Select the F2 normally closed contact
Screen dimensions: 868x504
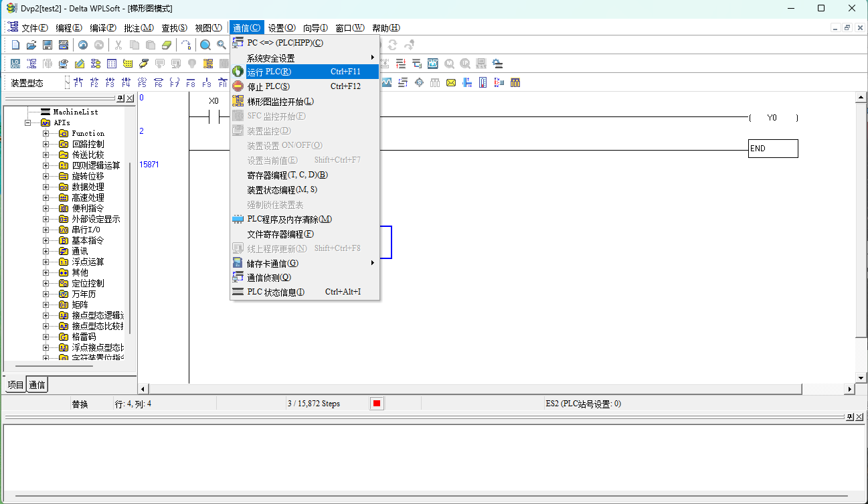94,82
